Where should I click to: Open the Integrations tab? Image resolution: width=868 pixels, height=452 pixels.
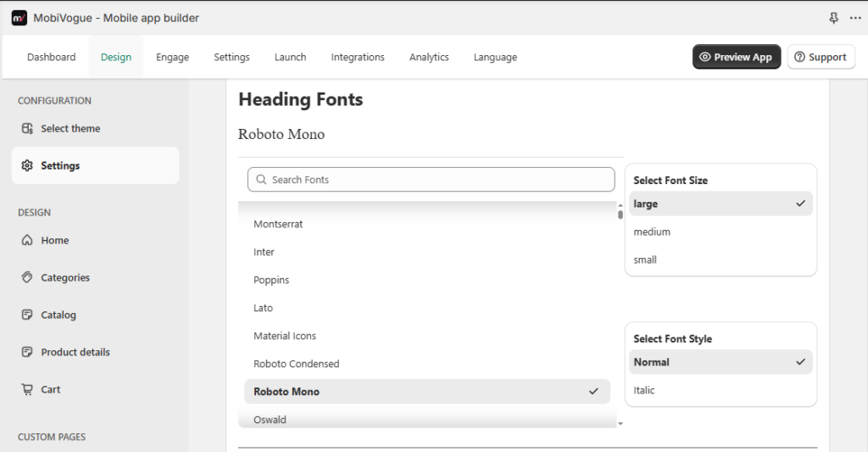358,57
